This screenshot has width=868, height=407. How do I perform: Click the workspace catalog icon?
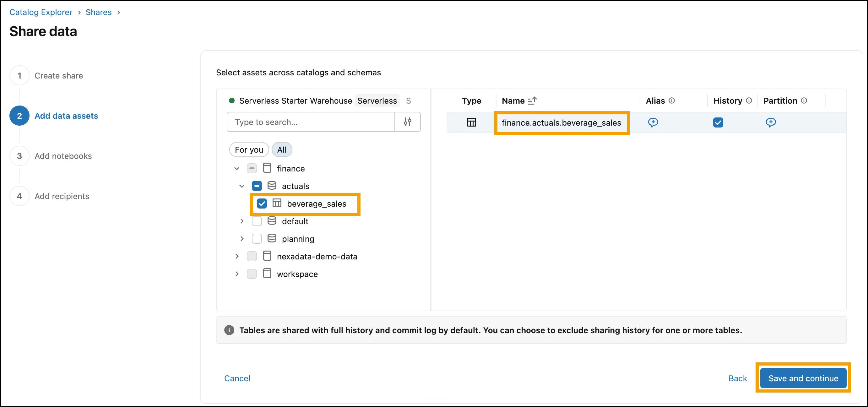click(267, 273)
